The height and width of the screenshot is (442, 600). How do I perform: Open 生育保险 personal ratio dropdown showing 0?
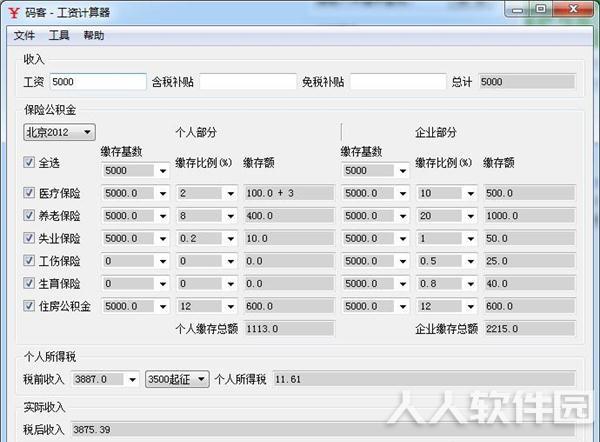(207, 284)
